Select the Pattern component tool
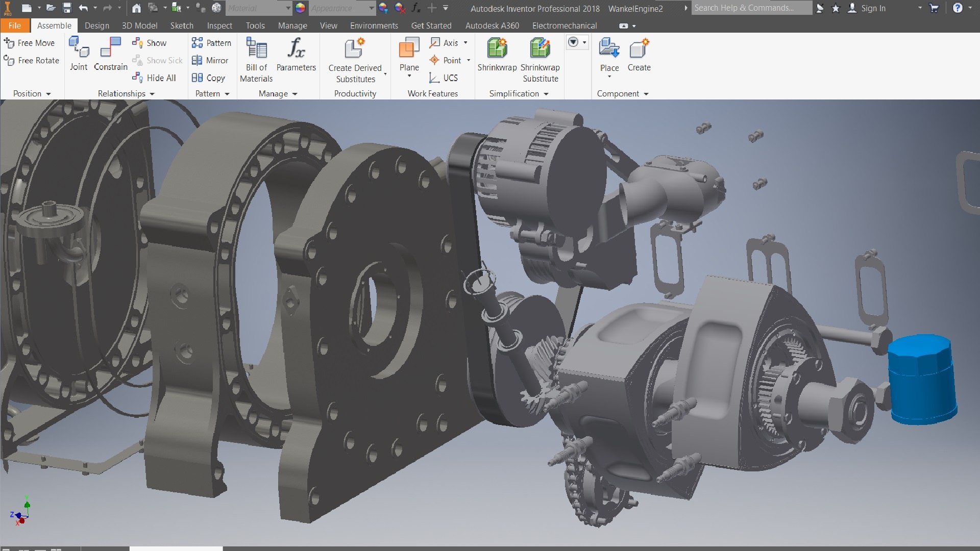 click(x=211, y=43)
